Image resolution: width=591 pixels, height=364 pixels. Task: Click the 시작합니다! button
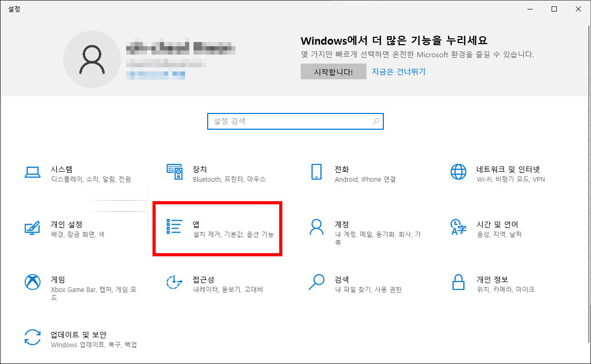click(333, 71)
